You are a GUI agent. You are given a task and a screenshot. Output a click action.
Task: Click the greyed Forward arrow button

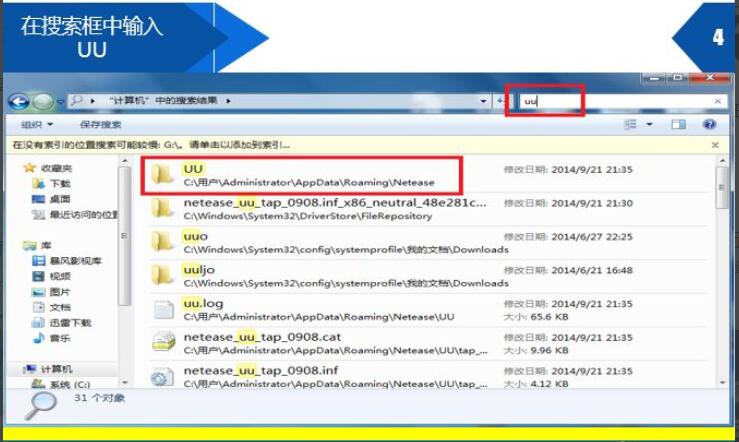coord(43,101)
